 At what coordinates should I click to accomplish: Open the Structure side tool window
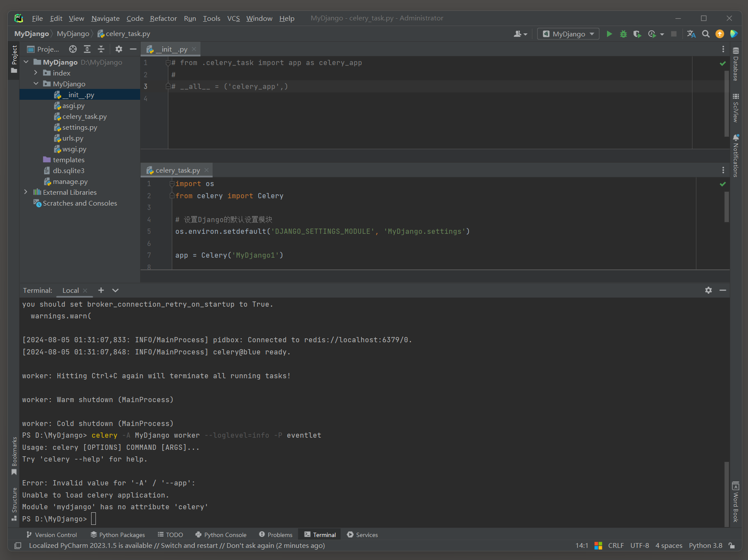pyautogui.click(x=14, y=504)
